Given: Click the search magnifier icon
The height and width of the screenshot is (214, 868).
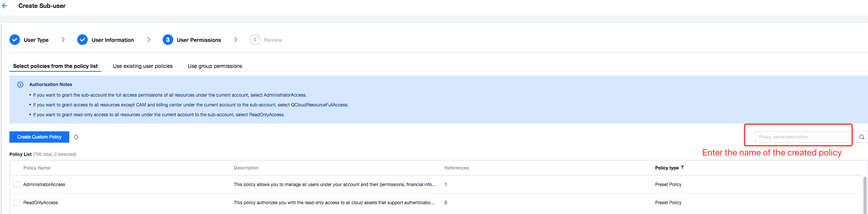Looking at the screenshot, I should point(862,137).
